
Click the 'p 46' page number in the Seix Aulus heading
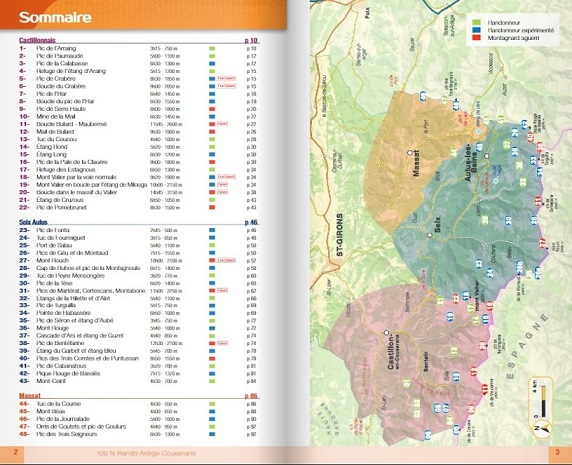251,222
